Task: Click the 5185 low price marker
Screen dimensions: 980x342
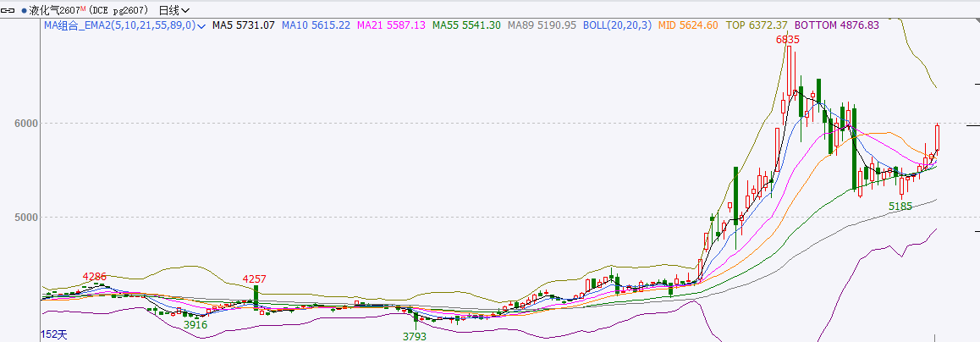Action: (x=900, y=206)
